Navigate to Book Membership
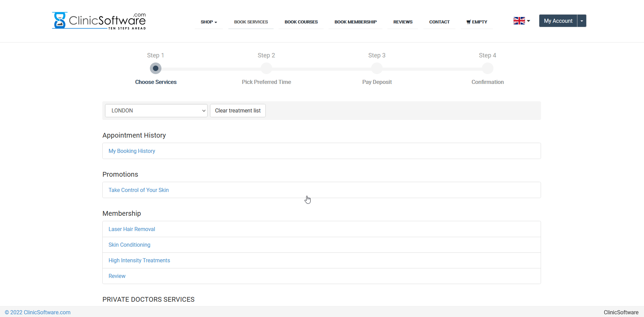Image resolution: width=644 pixels, height=317 pixels. pos(355,22)
